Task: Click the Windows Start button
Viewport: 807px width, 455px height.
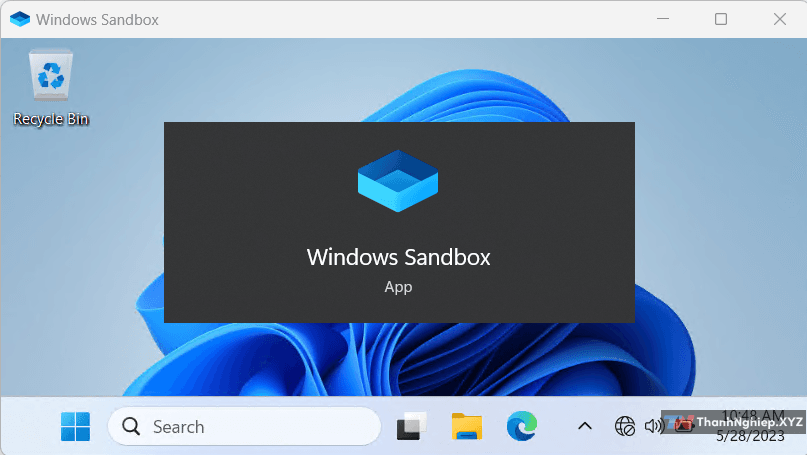Action: (x=75, y=426)
